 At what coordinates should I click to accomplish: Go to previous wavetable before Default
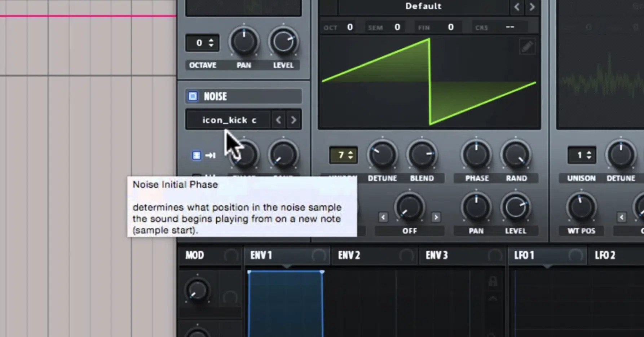click(x=517, y=7)
